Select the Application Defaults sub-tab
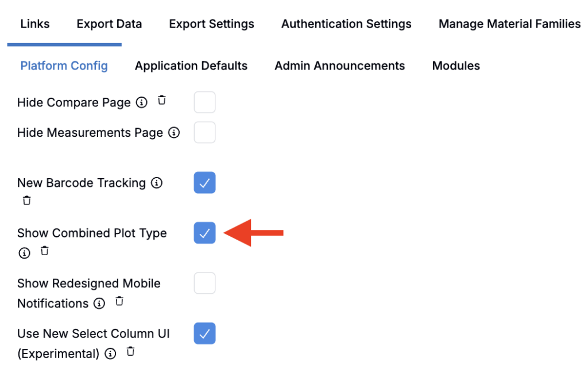The width and height of the screenshot is (588, 373). [191, 66]
